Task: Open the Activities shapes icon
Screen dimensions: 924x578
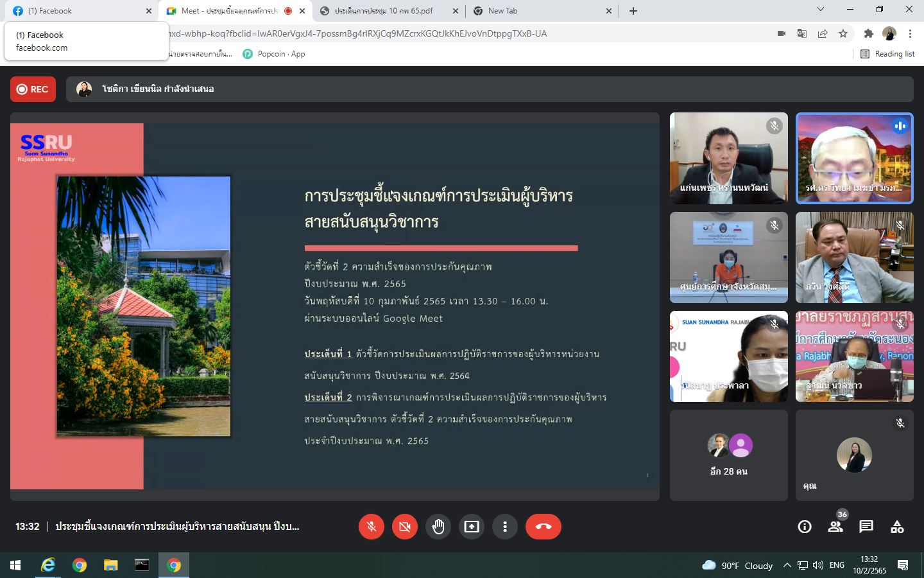Action: point(897,527)
